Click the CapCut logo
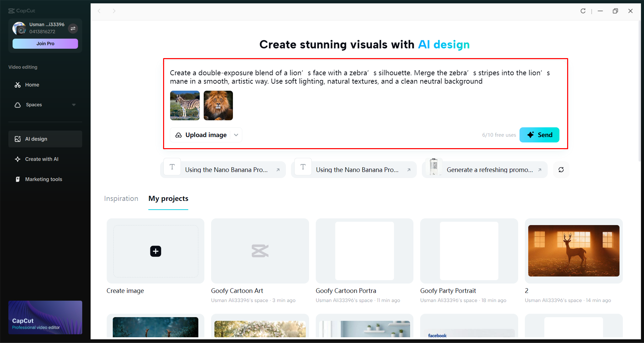Screen dimensions: 644x343 (21, 10)
